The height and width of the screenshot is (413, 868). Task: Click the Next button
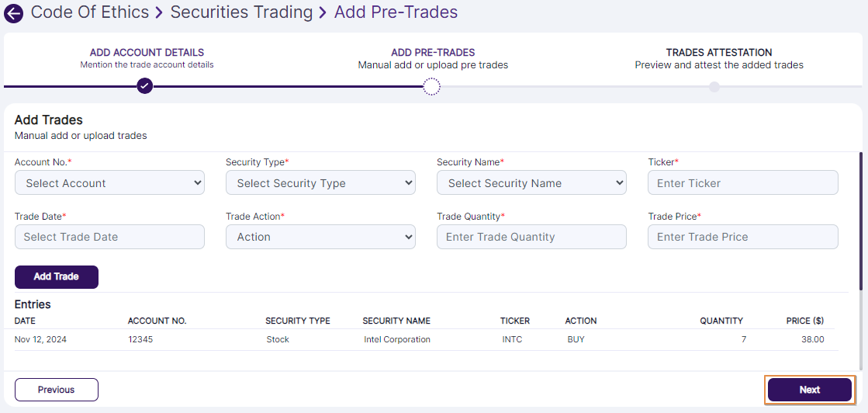coord(809,390)
